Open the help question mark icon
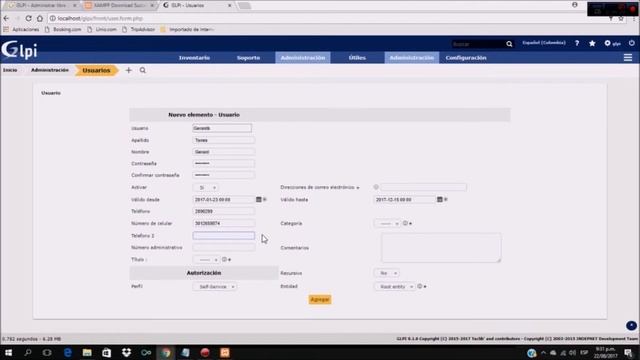Image resolution: width=640 pixels, height=360 pixels. tap(577, 43)
